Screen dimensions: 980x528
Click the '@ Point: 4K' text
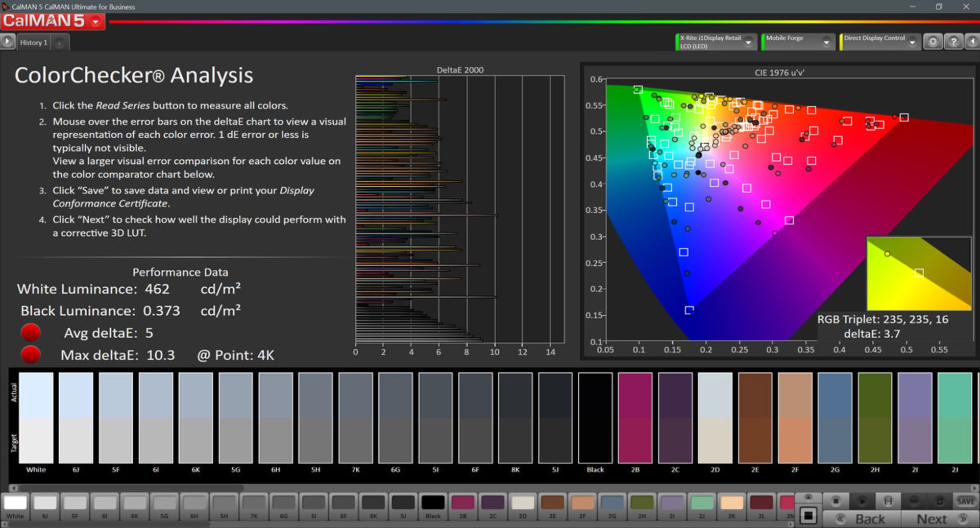coord(236,355)
